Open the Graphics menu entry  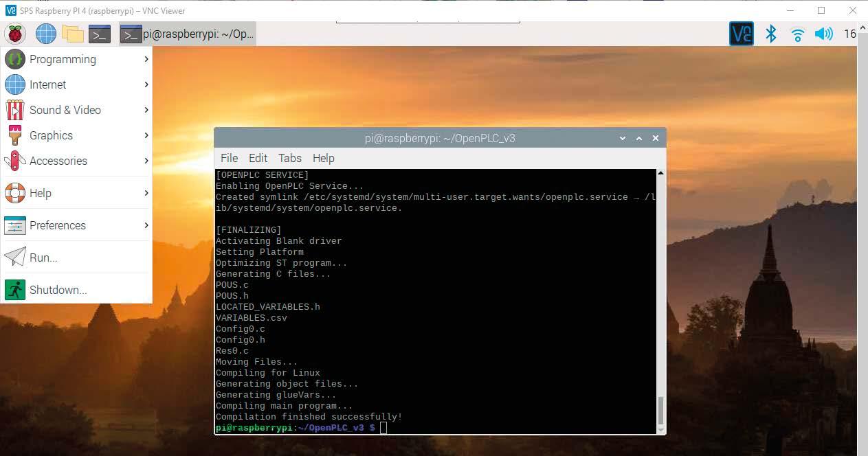[76, 135]
